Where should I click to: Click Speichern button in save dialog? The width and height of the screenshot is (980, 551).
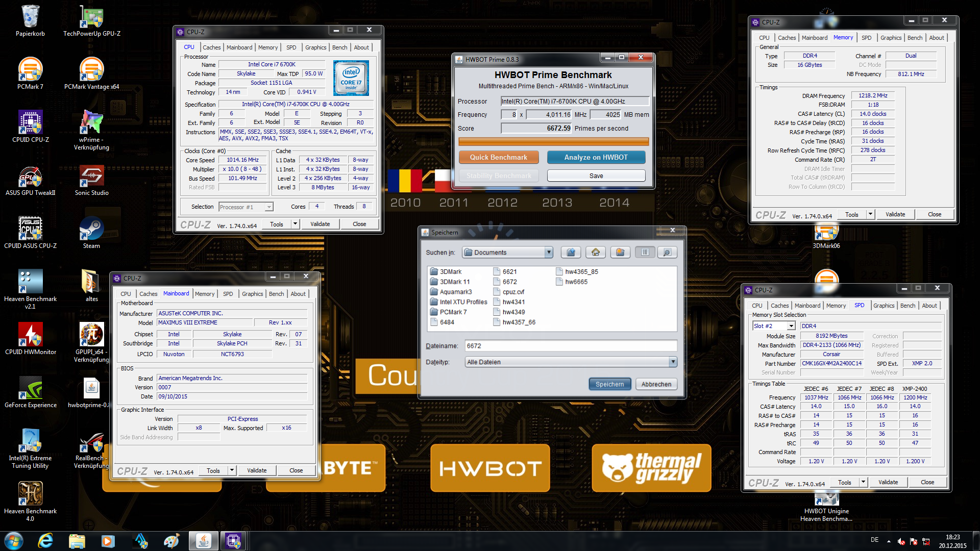click(610, 384)
